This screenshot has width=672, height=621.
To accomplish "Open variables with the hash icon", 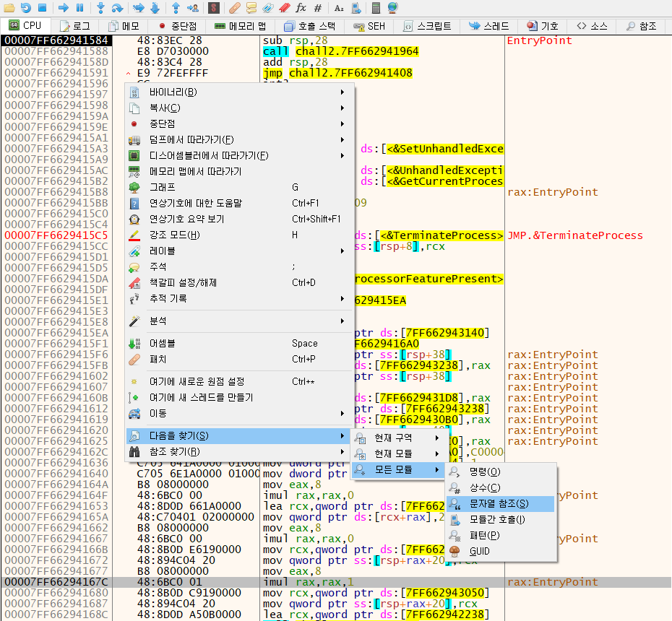I will point(317,8).
